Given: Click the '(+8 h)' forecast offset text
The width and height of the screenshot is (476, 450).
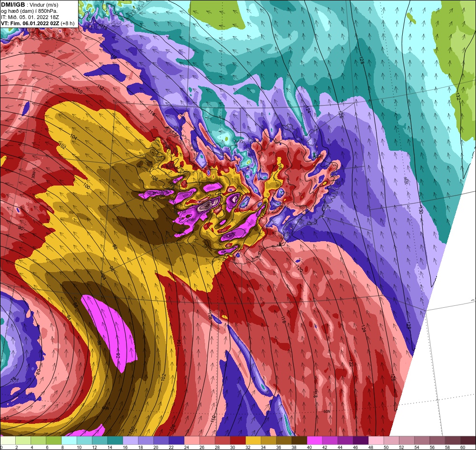Looking at the screenshot, I should point(68,23).
